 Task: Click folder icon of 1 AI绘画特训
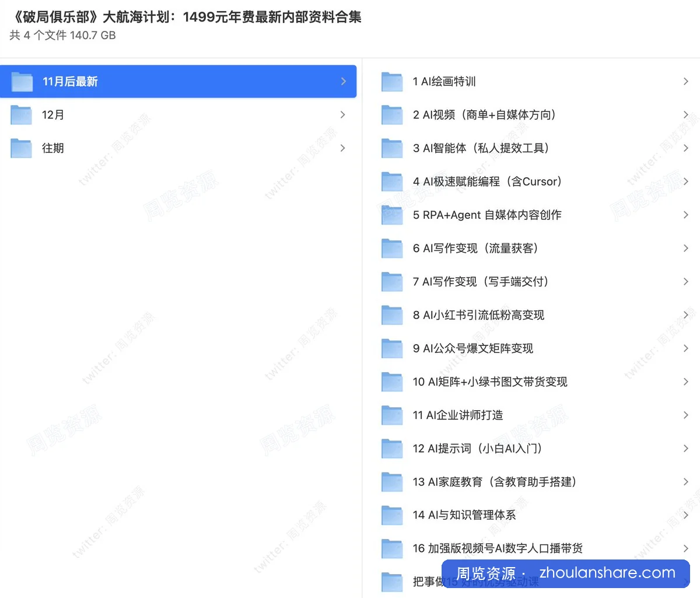pos(392,82)
